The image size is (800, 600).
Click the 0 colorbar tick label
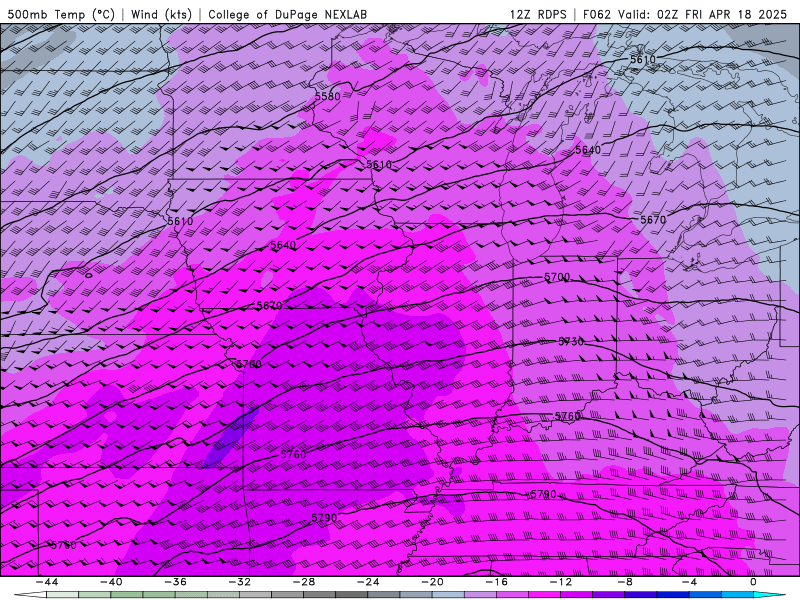pos(753,582)
